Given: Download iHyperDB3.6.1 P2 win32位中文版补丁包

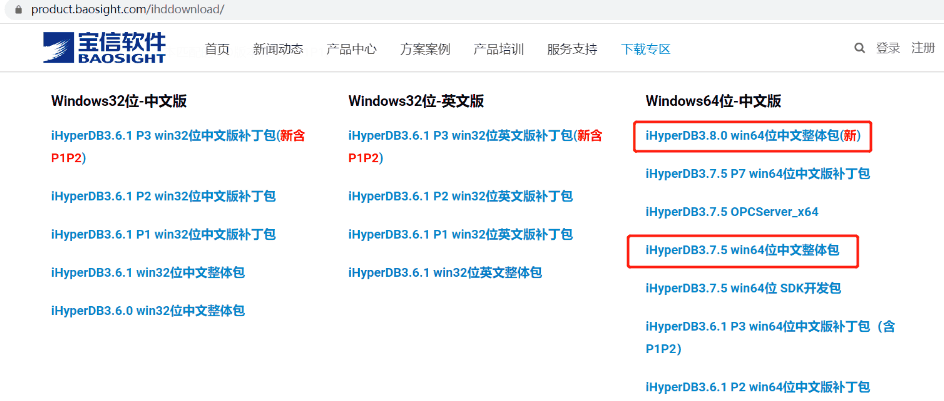Looking at the screenshot, I should coord(163,196).
